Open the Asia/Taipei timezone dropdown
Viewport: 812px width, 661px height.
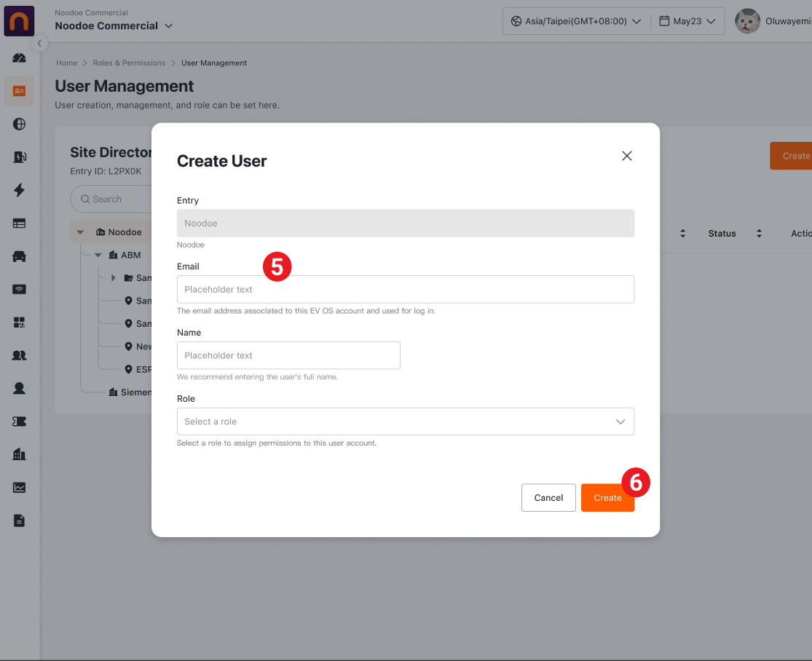(575, 21)
